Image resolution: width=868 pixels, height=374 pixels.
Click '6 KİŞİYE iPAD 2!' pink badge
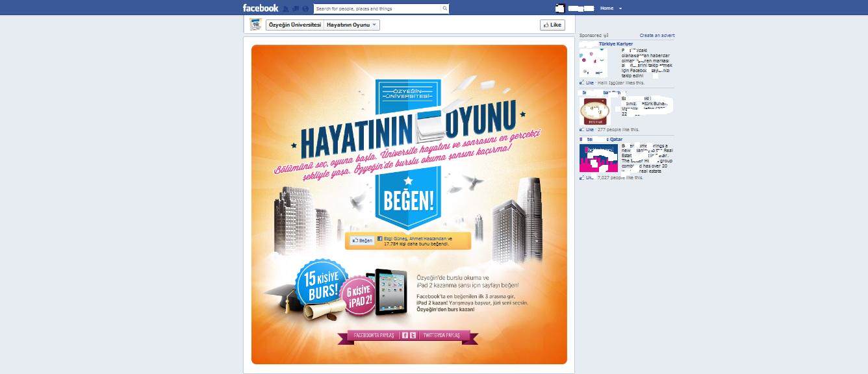point(359,297)
